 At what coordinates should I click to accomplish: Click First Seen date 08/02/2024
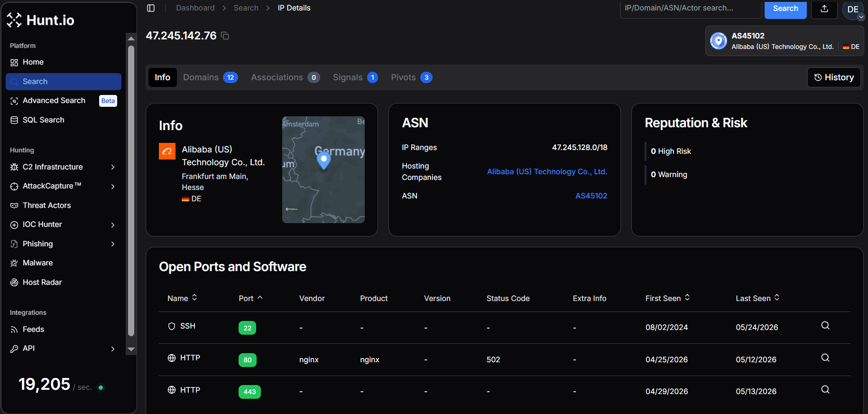666,328
